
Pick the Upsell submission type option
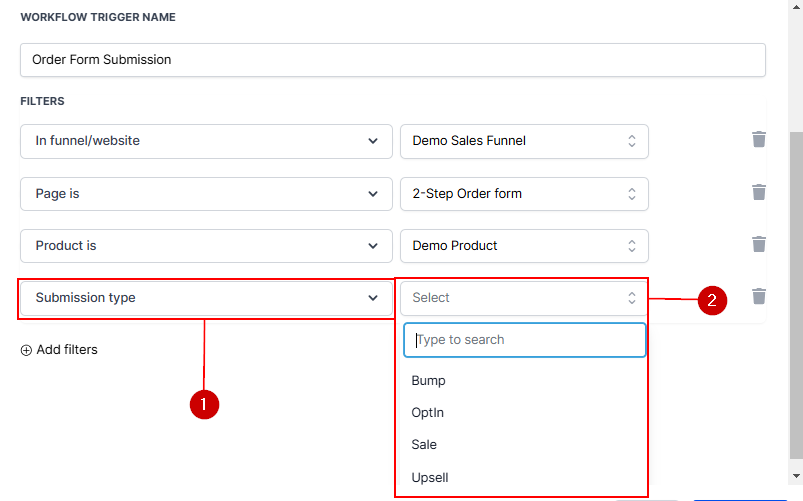(x=430, y=478)
